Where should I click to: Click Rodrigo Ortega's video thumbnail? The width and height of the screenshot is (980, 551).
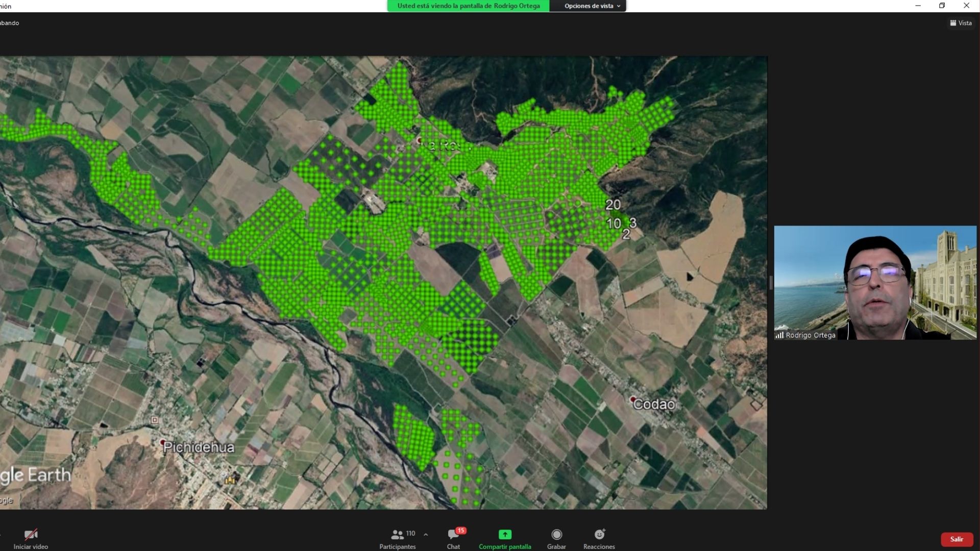[x=875, y=282]
